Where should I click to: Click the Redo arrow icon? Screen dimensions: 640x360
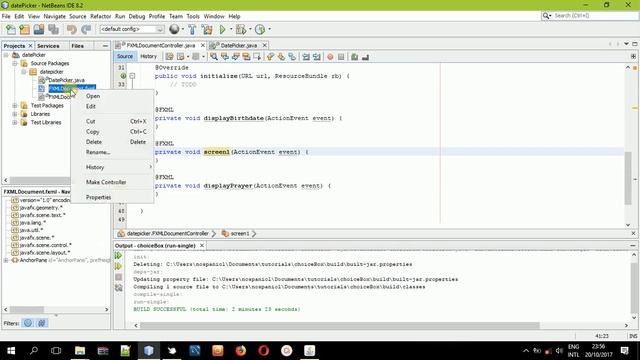pyautogui.click(x=86, y=29)
